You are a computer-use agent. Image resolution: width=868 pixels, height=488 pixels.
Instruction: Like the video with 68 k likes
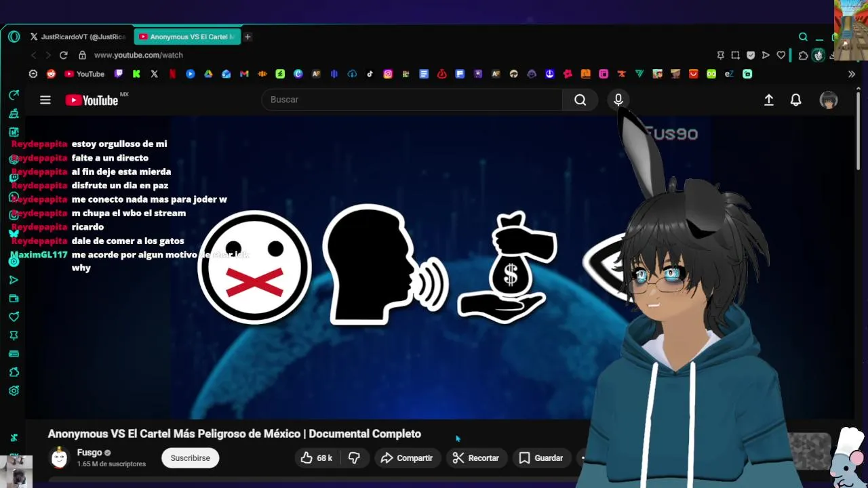pyautogui.click(x=316, y=458)
